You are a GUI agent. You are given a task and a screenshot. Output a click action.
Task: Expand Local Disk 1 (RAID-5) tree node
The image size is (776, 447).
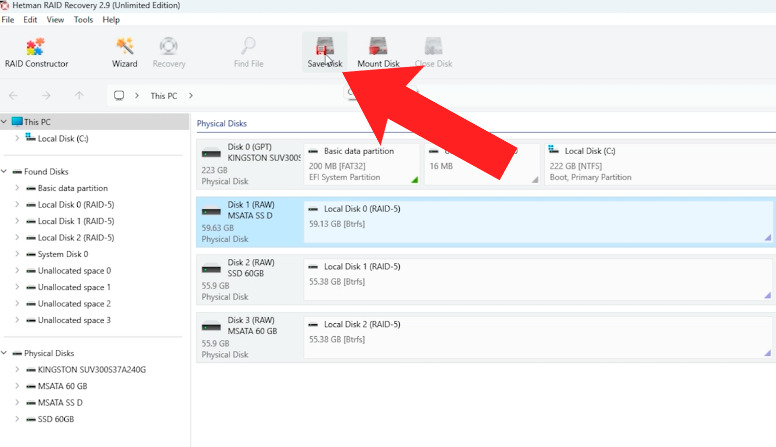click(17, 221)
